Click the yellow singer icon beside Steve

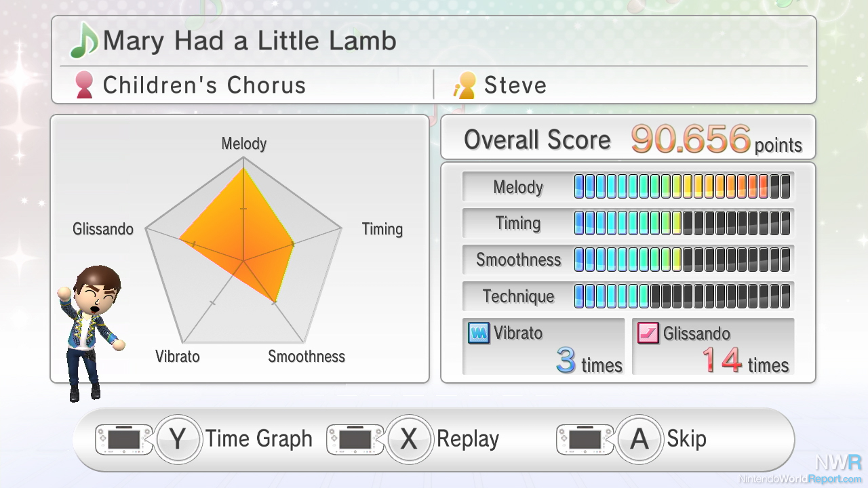point(465,85)
